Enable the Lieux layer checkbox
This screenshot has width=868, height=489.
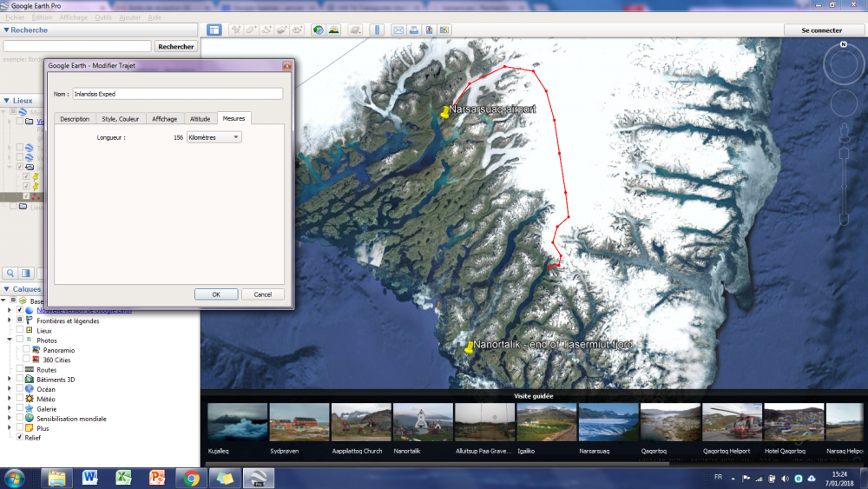20,330
